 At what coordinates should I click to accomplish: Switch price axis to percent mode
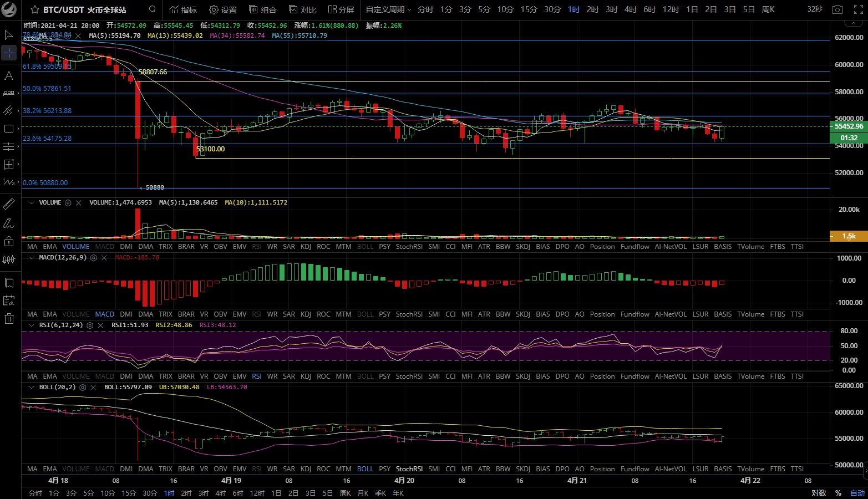(838, 493)
